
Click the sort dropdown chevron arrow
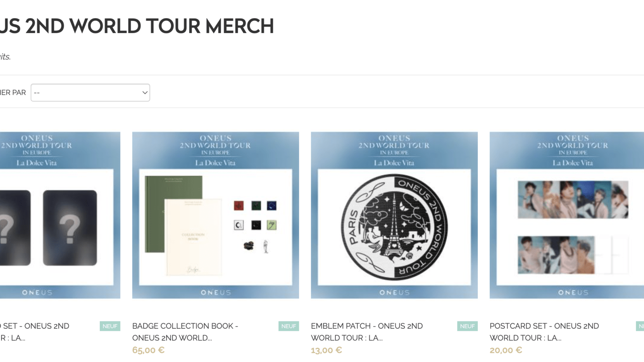coord(145,93)
